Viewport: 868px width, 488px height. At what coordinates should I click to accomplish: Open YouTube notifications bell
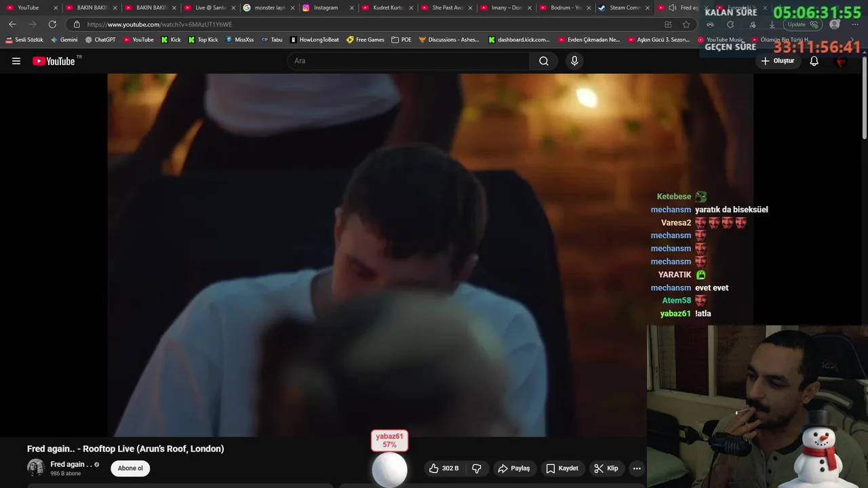click(x=814, y=61)
